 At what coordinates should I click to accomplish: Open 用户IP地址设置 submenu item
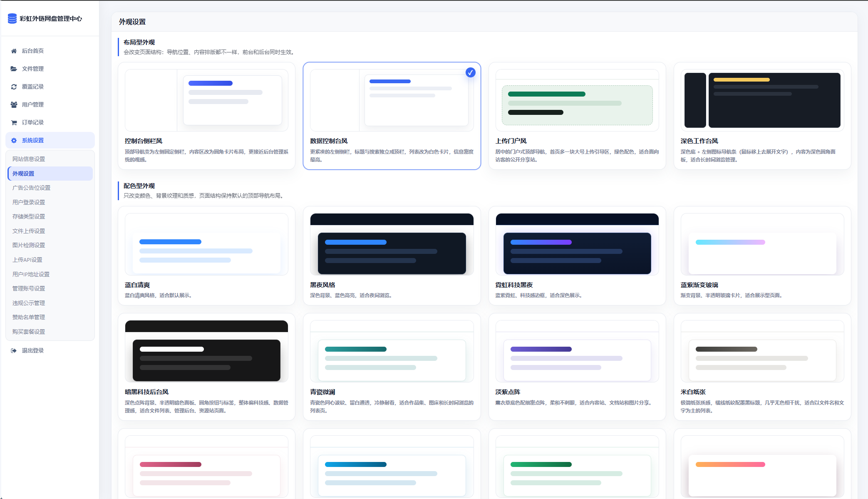[x=50, y=274]
